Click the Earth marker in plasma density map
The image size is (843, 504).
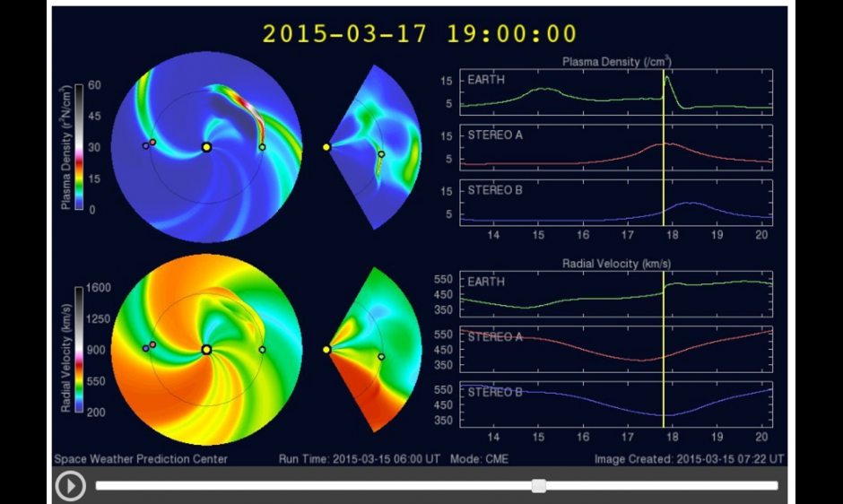[x=262, y=147]
